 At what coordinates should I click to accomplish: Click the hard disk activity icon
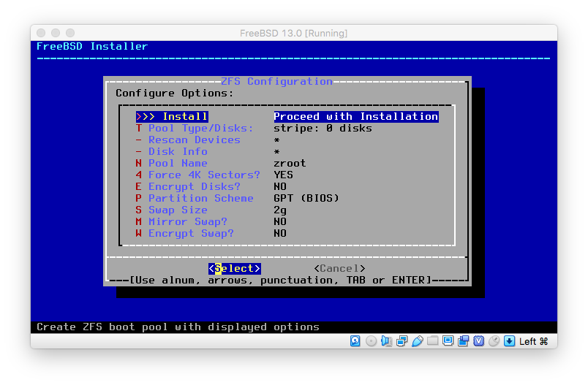pyautogui.click(x=355, y=341)
